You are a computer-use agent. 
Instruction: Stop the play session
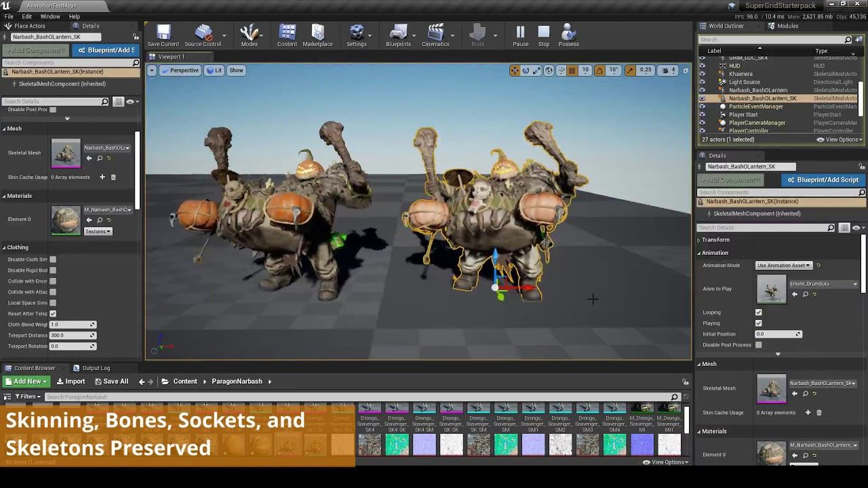click(x=544, y=35)
